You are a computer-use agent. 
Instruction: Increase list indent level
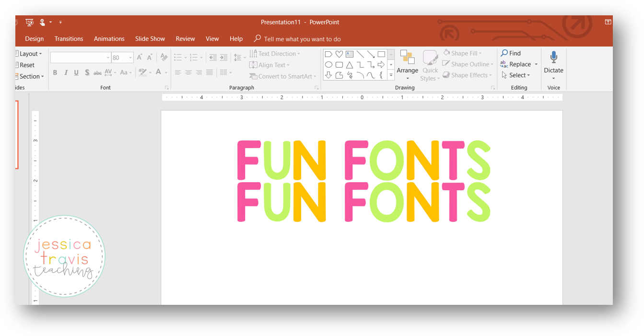click(223, 58)
